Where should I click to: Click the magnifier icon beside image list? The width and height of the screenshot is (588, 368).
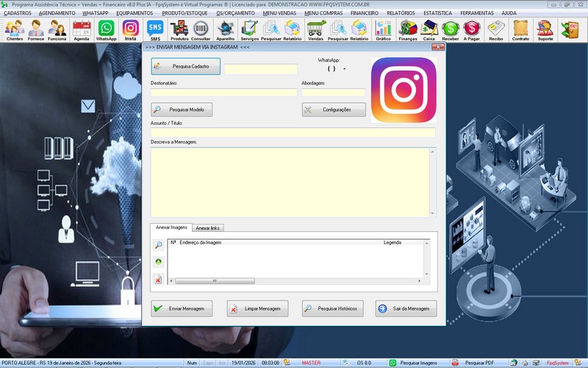click(x=158, y=245)
